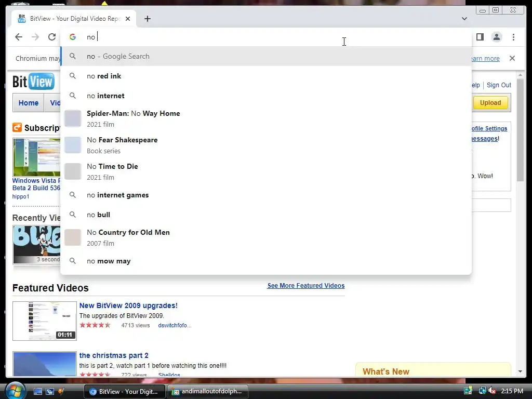Rate New BitView 2009 upgrades using stars
Screen dimensions: 532x399
click(x=95, y=325)
